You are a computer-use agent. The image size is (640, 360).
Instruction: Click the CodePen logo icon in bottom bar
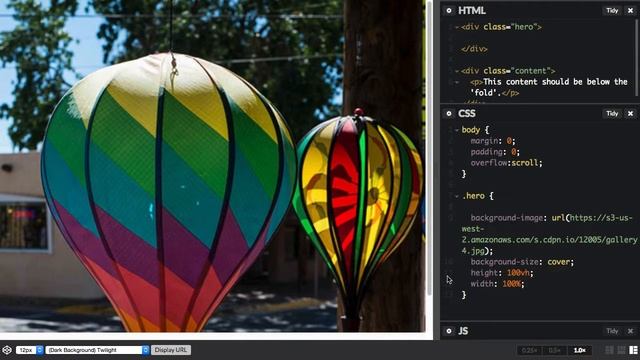(x=7, y=350)
